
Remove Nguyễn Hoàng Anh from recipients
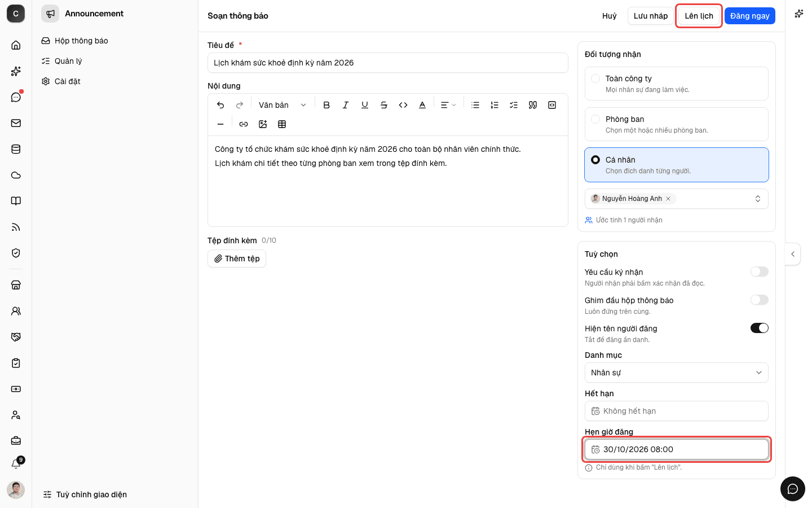point(668,199)
